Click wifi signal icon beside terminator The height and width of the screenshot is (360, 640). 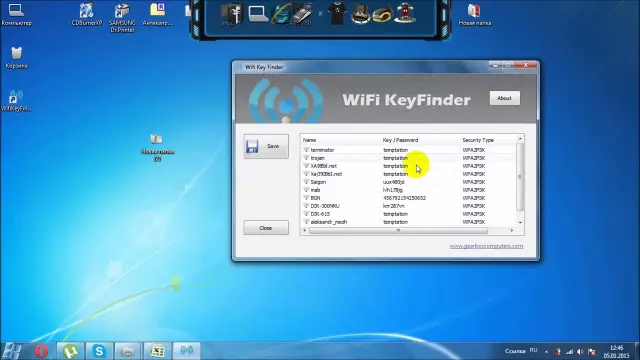click(306, 150)
